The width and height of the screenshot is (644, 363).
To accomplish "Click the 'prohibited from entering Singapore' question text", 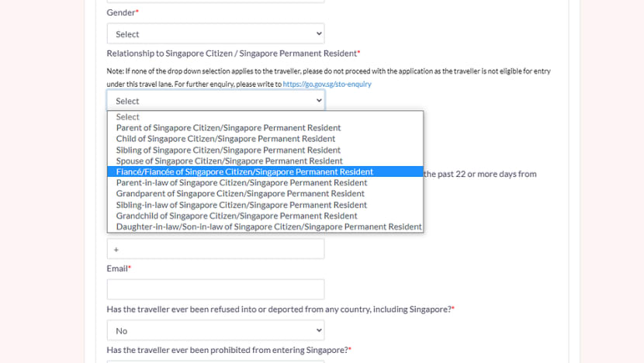I will (229, 350).
